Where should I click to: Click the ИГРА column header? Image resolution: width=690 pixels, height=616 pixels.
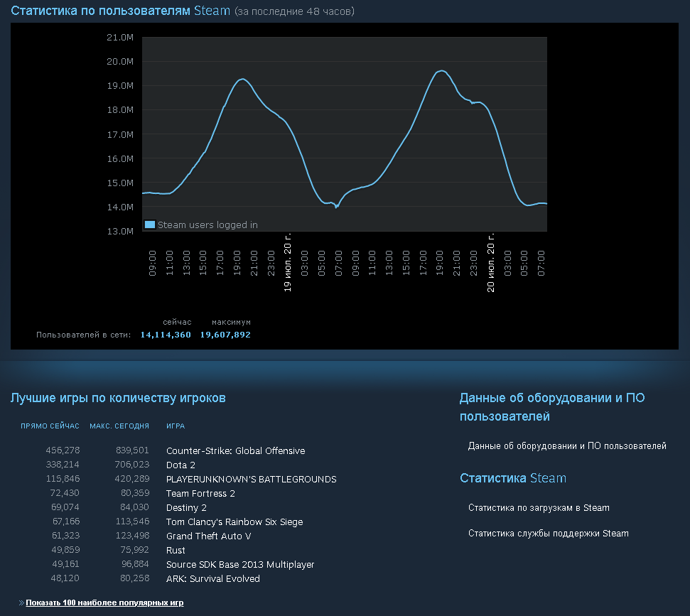point(176,426)
